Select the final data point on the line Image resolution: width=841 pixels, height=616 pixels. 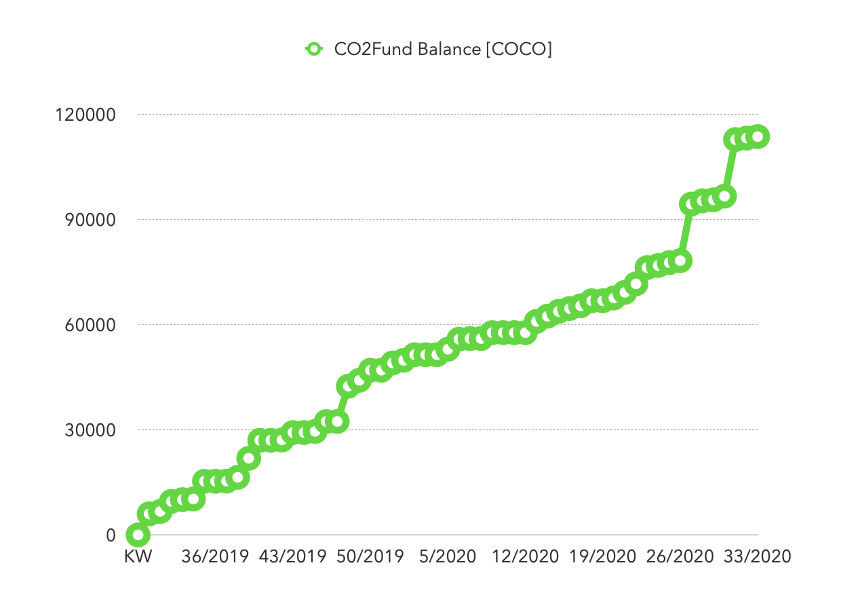[758, 137]
